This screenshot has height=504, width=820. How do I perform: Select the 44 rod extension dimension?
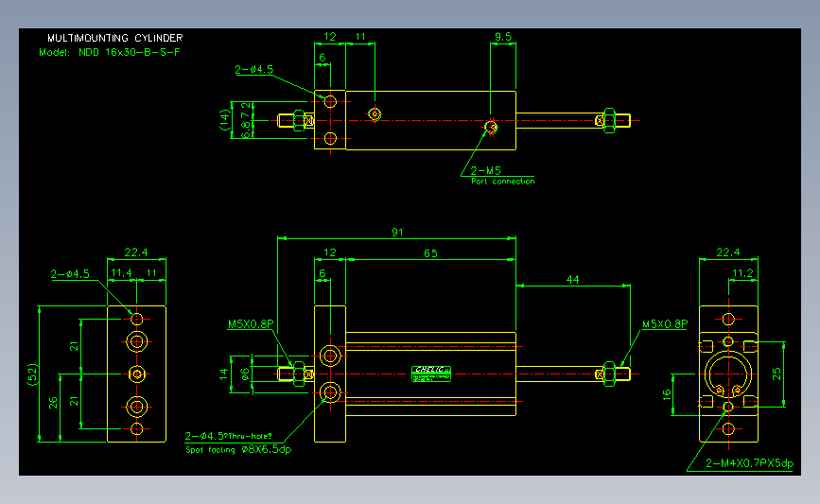572,280
